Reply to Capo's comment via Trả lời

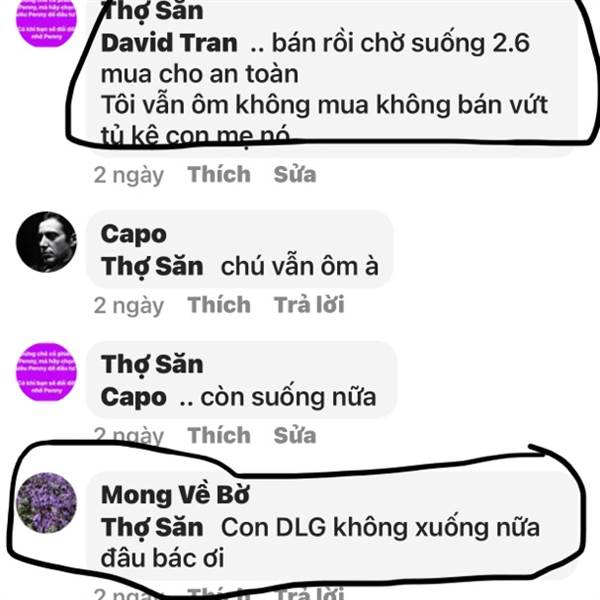click(309, 305)
